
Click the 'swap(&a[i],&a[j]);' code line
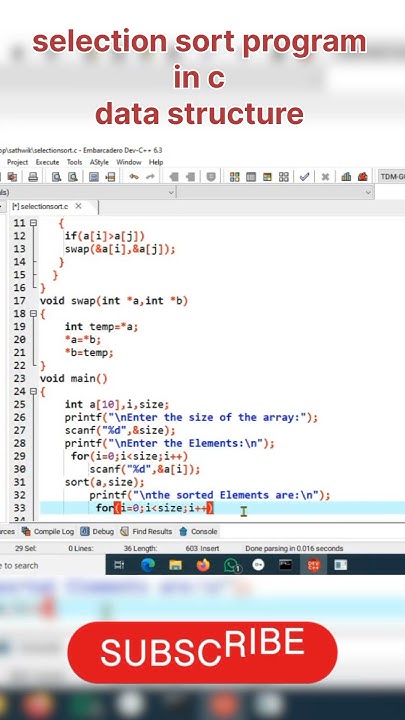[x=120, y=249]
